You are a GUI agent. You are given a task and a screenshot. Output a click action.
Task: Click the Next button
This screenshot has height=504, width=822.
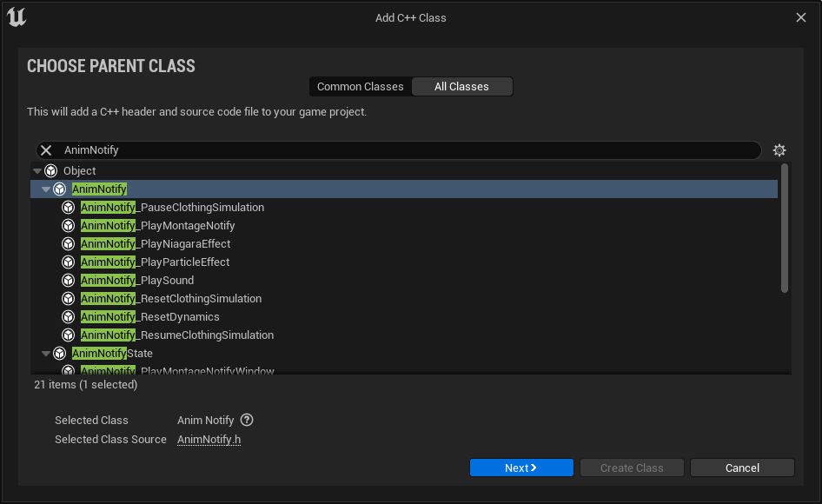point(521,468)
